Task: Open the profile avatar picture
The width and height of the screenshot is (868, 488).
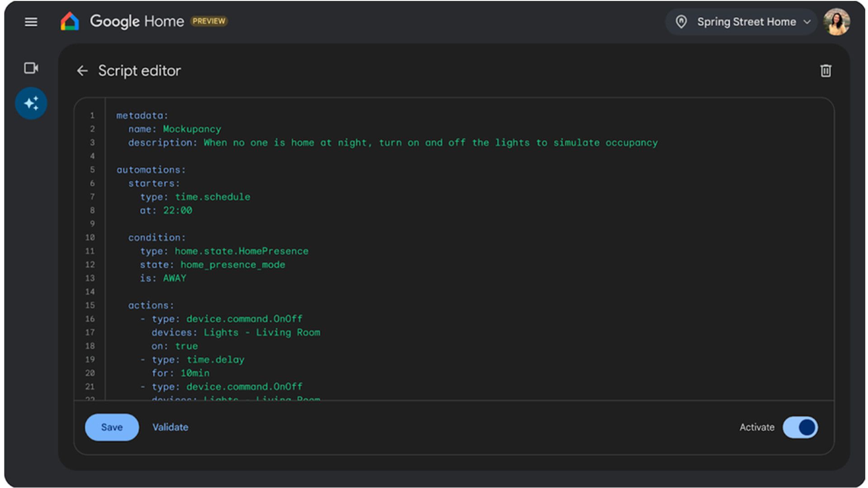Action: click(837, 21)
